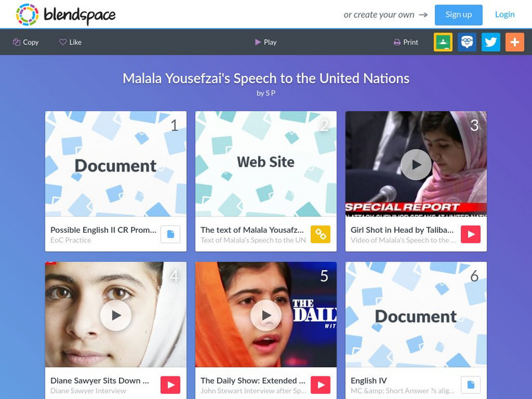The height and width of the screenshot is (399, 532).
Task: Play the Special Report video thumbnail
Action: point(416,164)
